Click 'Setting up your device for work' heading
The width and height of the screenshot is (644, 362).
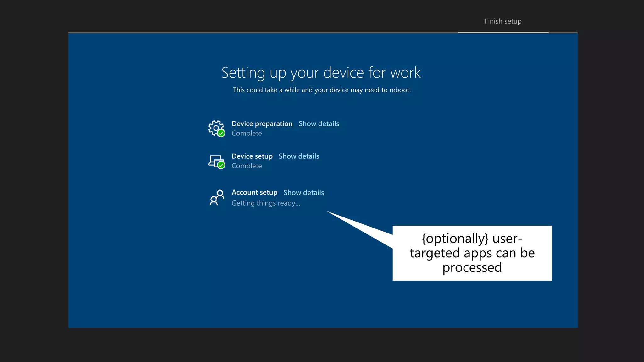321,73
